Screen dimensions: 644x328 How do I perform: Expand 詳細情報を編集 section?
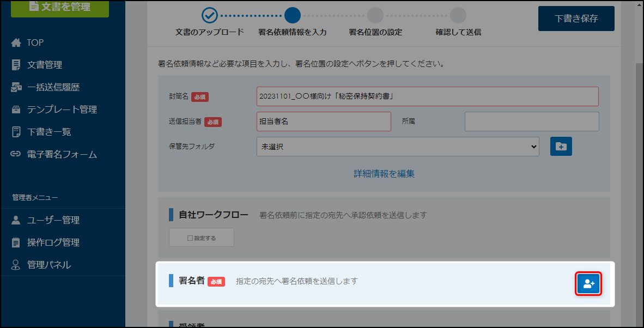[384, 174]
